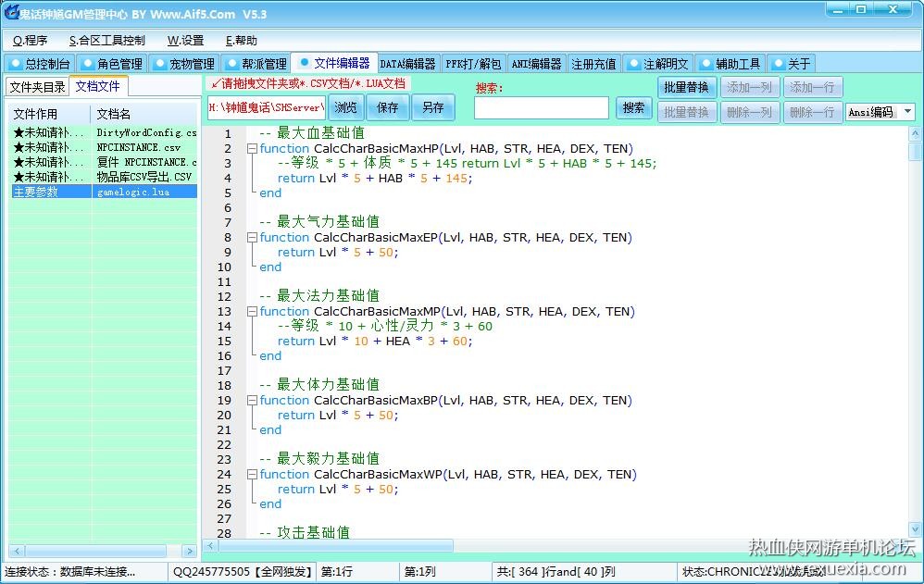Click the file list horizontal scrollbar thumb

[95, 551]
